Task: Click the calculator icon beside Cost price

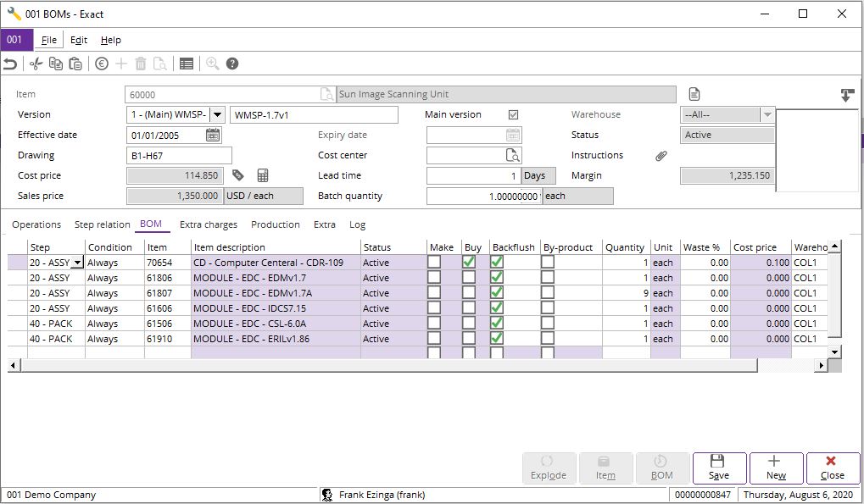Action: pyautogui.click(x=263, y=175)
